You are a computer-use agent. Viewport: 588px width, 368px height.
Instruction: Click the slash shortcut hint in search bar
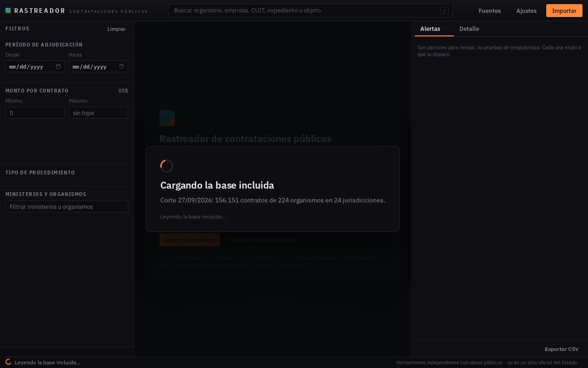pyautogui.click(x=444, y=11)
